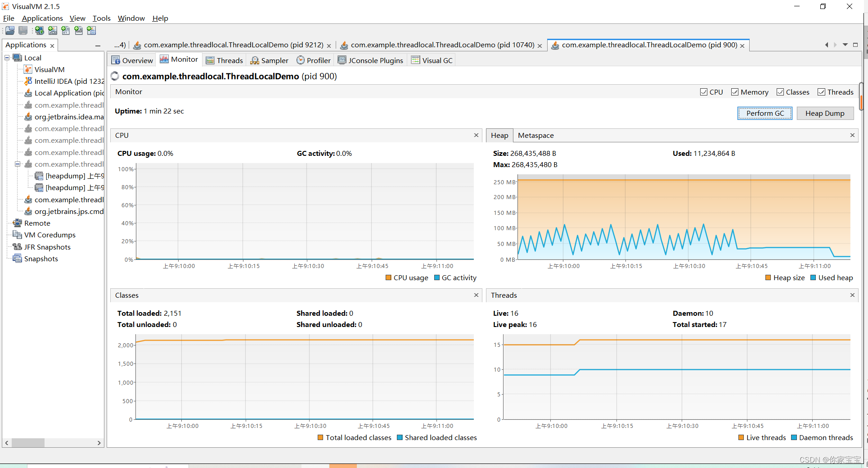The image size is (868, 468).
Task: Collapse the com.example node with heapdumps
Action: (18, 164)
